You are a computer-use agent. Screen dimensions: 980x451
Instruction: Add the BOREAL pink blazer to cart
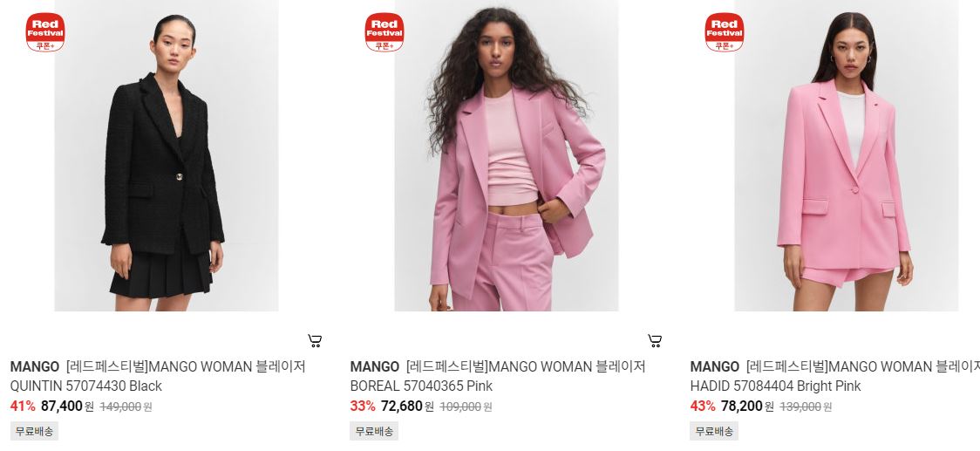pos(655,341)
